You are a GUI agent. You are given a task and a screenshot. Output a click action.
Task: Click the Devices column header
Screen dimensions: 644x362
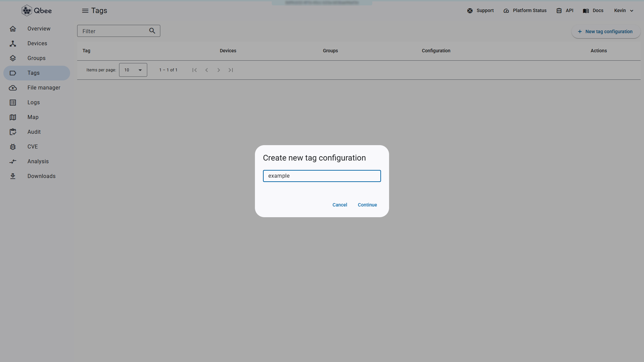(228, 51)
